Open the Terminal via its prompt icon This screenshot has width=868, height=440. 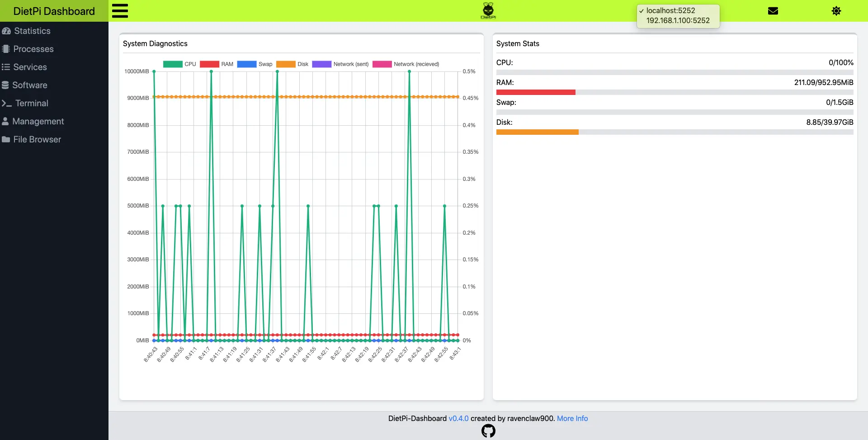[x=6, y=103]
